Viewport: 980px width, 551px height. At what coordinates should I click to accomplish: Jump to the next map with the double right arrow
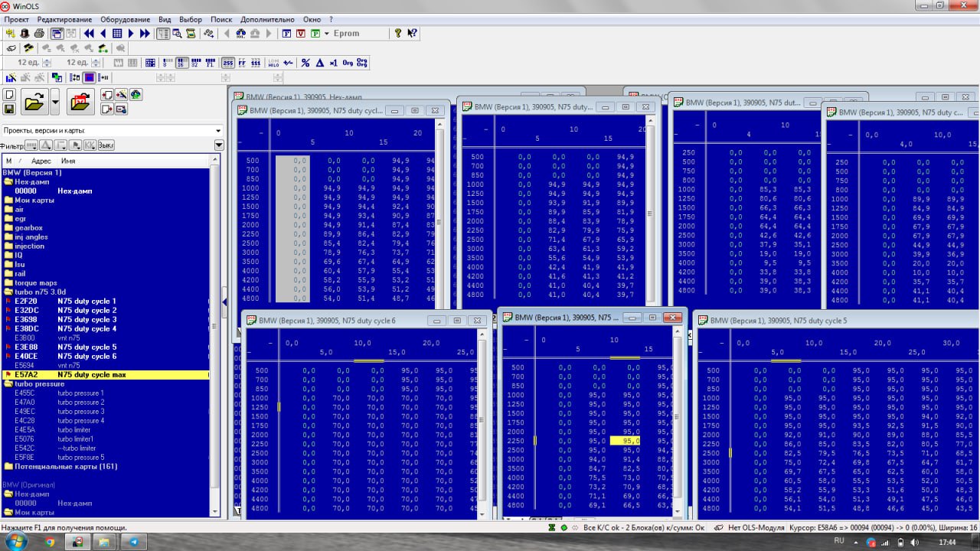pos(145,34)
